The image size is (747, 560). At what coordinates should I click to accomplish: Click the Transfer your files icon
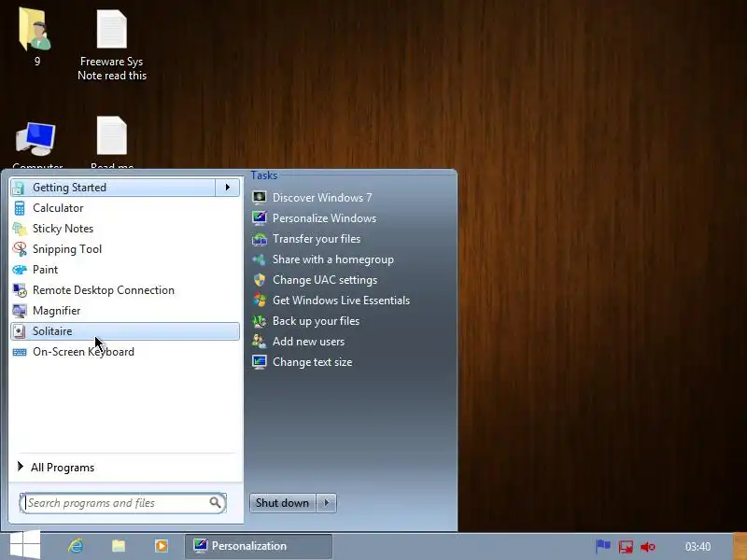pyautogui.click(x=260, y=239)
